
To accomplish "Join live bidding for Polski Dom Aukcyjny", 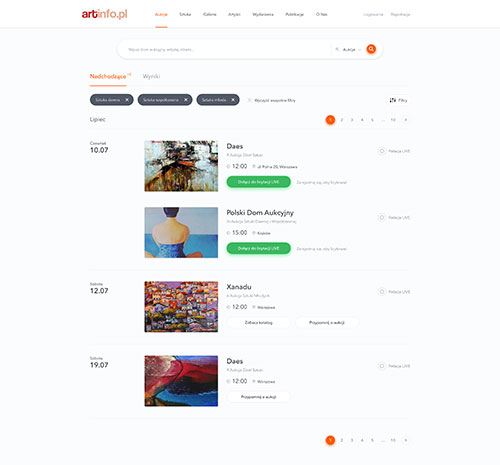I will [x=259, y=248].
